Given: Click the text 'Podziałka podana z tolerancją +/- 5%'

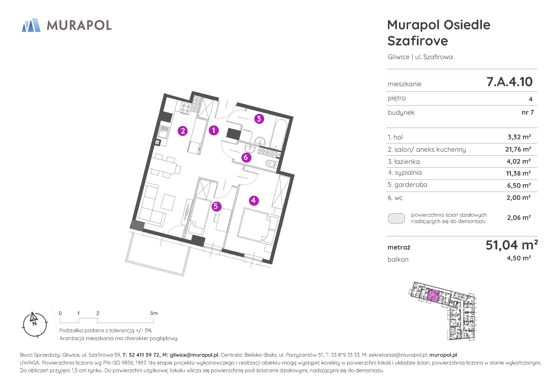Looking at the screenshot, I should (105, 330).
